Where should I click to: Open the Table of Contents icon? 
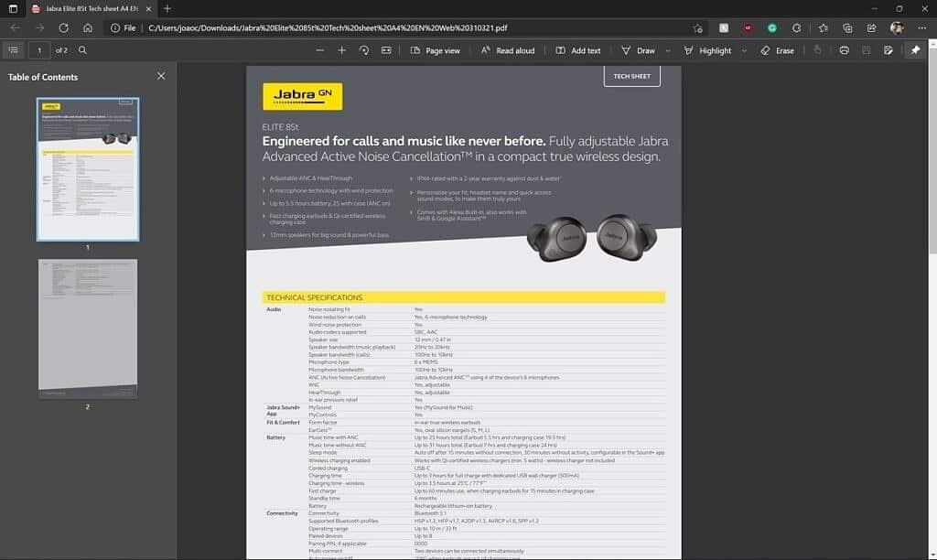click(13, 50)
